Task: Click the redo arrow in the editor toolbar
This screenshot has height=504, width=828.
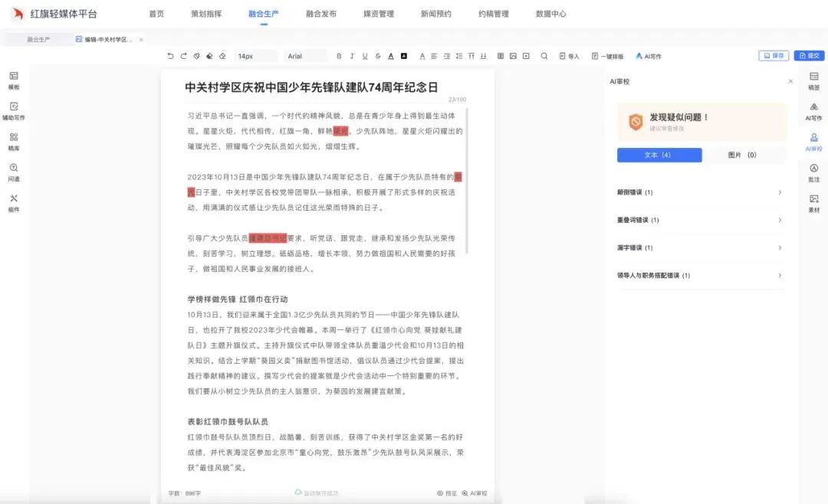Action: coord(183,56)
